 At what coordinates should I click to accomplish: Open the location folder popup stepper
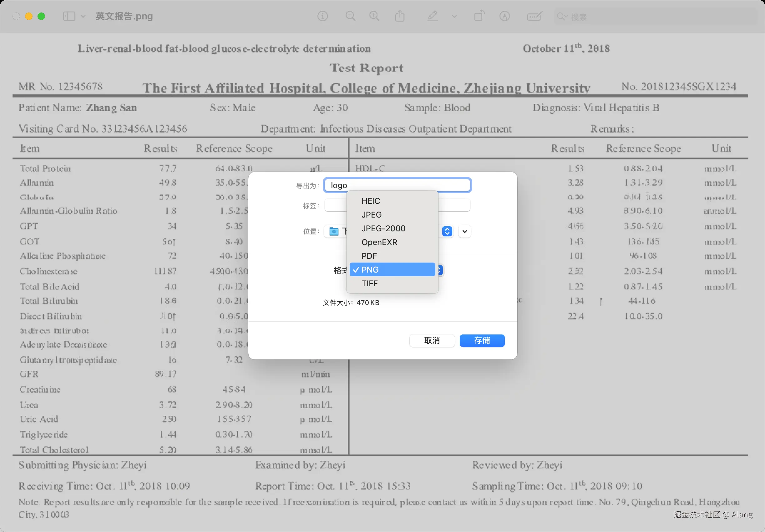[x=447, y=231]
